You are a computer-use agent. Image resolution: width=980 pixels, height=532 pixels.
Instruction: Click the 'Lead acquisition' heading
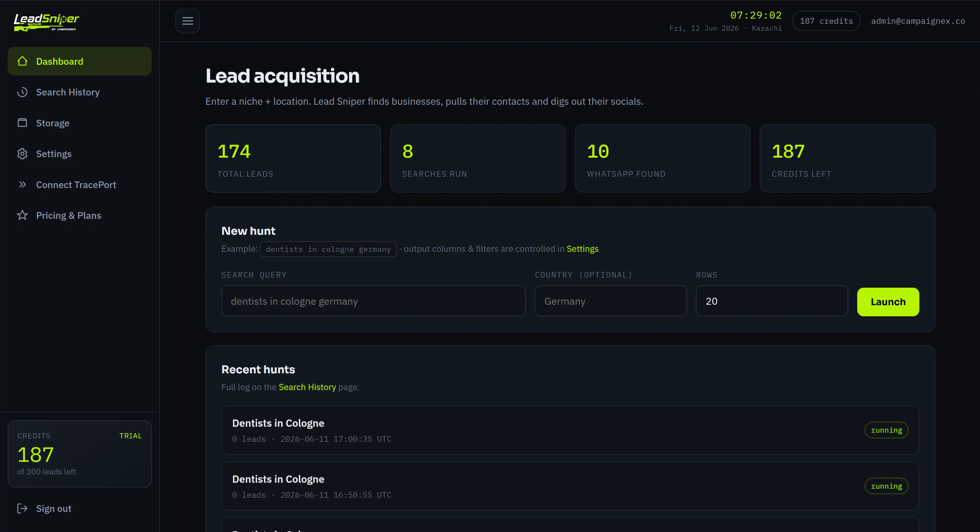click(283, 76)
